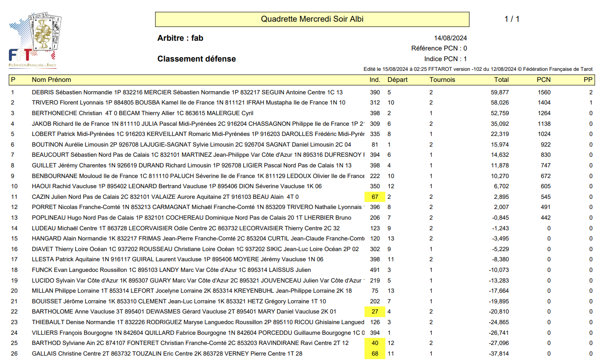Select the CAZIN Julien team row
601x364 pixels.
tap(302, 197)
